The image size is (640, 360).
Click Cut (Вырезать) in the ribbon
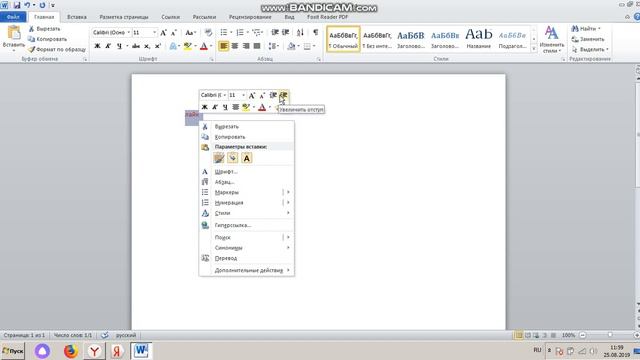pyautogui.click(x=44, y=29)
